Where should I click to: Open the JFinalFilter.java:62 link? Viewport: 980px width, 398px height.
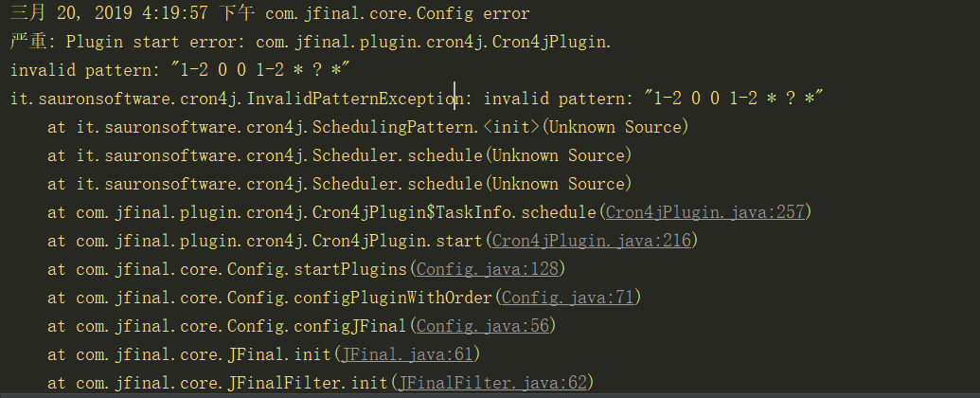coord(494,383)
